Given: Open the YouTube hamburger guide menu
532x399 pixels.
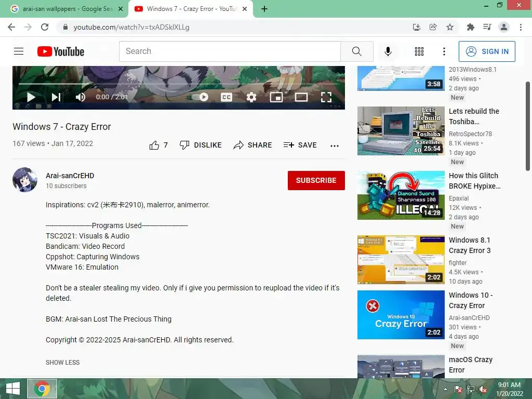Looking at the screenshot, I should pyautogui.click(x=19, y=51).
